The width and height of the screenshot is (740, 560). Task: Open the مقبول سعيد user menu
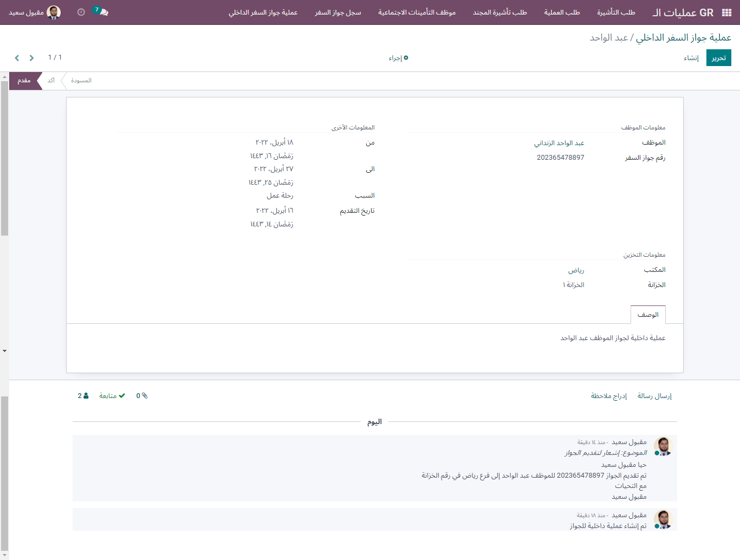(35, 12)
